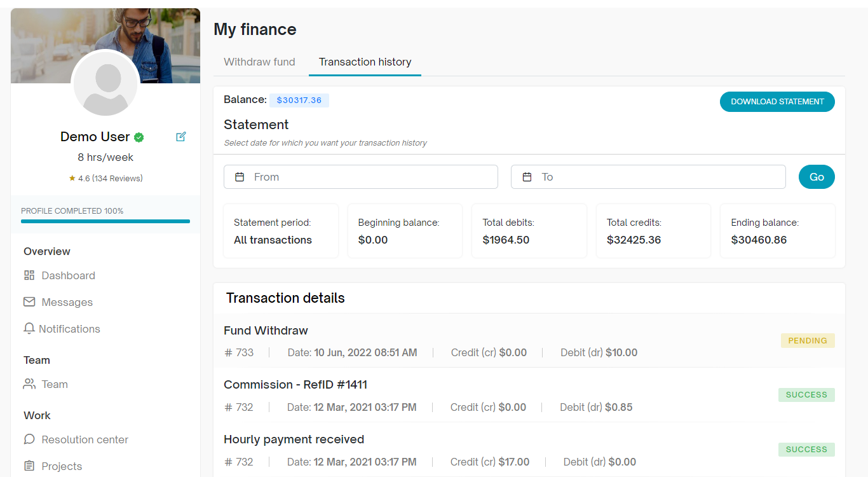Screen dimensions: 868x477
Task: Click the Messages envelope icon
Action: coord(29,302)
